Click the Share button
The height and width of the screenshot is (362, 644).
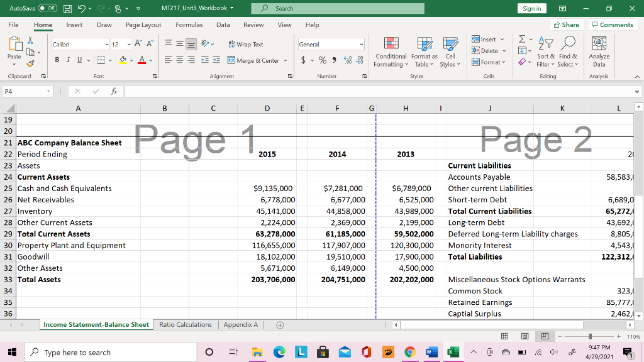[565, 25]
